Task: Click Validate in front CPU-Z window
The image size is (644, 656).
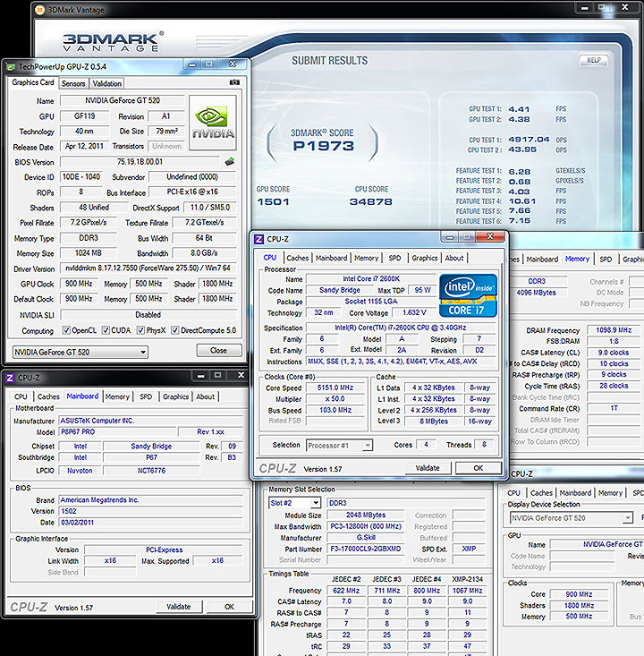Action: point(428,468)
